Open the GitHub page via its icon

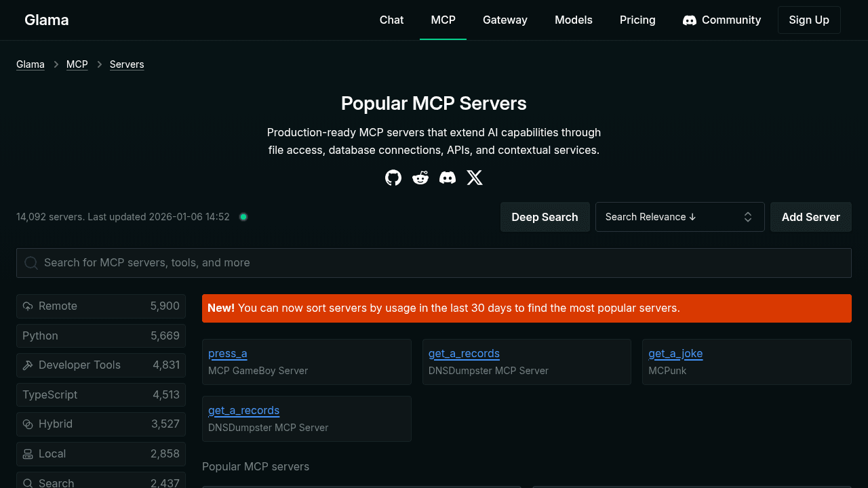coord(393,178)
